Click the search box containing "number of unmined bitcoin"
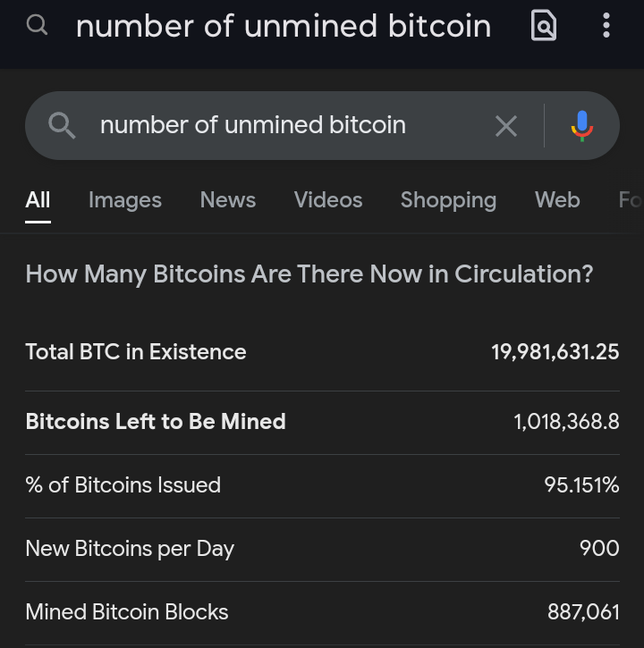The width and height of the screenshot is (644, 648). pyautogui.click(x=268, y=125)
